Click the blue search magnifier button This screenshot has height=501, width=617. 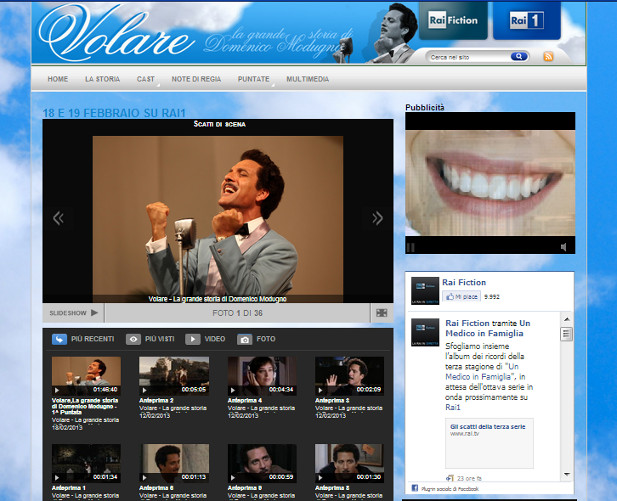click(x=519, y=57)
